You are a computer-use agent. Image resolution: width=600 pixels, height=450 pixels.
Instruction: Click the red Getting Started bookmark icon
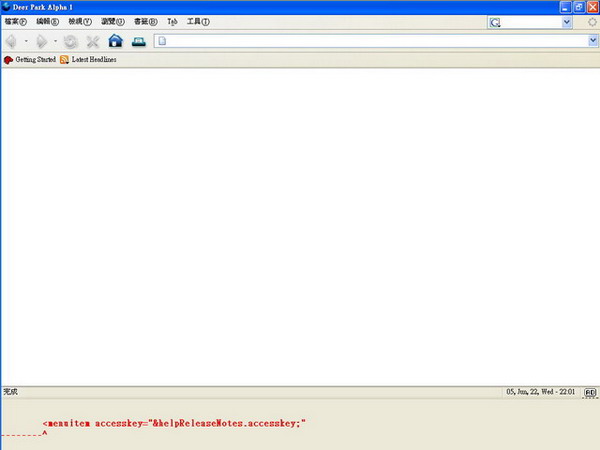(x=8, y=60)
